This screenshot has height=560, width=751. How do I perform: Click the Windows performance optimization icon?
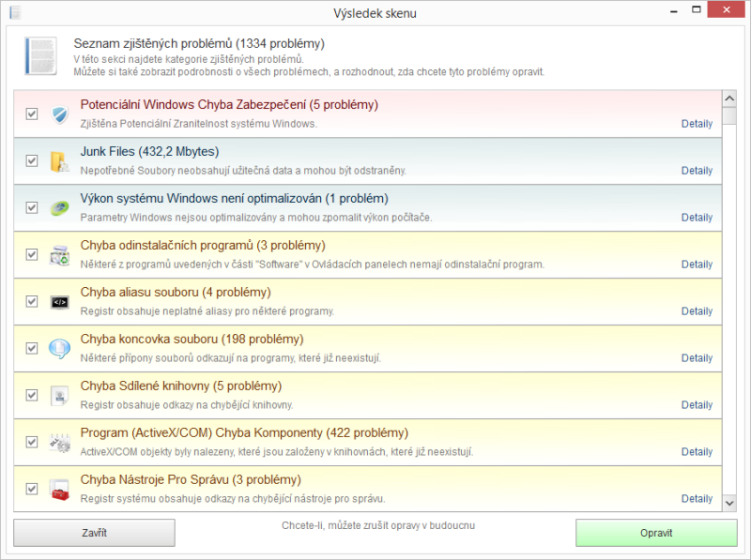point(59,208)
